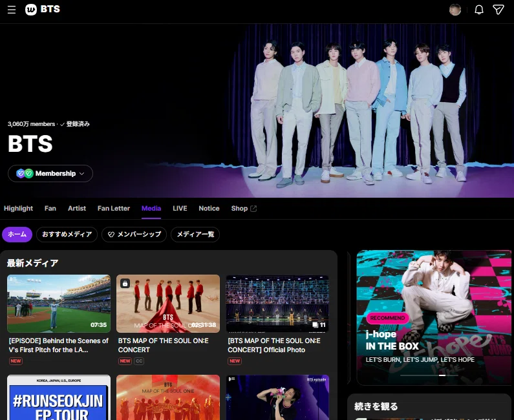This screenshot has width=514, height=420.
Task: Open the Official Photo concert thumbnail
Action: pos(277,304)
